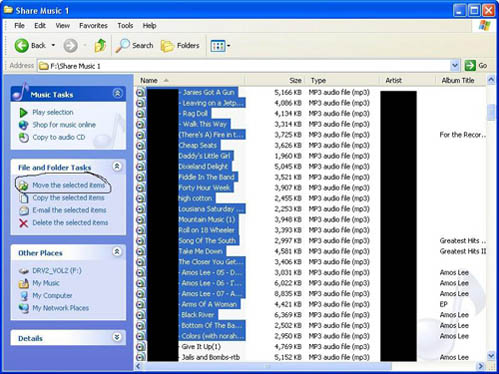Open the Forward button history dropdown

(85, 45)
